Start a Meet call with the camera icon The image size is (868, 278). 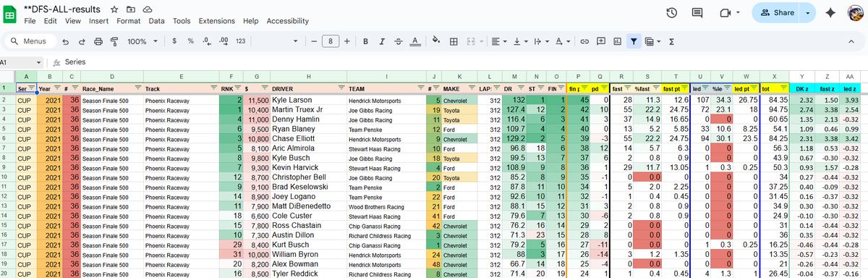click(x=726, y=13)
